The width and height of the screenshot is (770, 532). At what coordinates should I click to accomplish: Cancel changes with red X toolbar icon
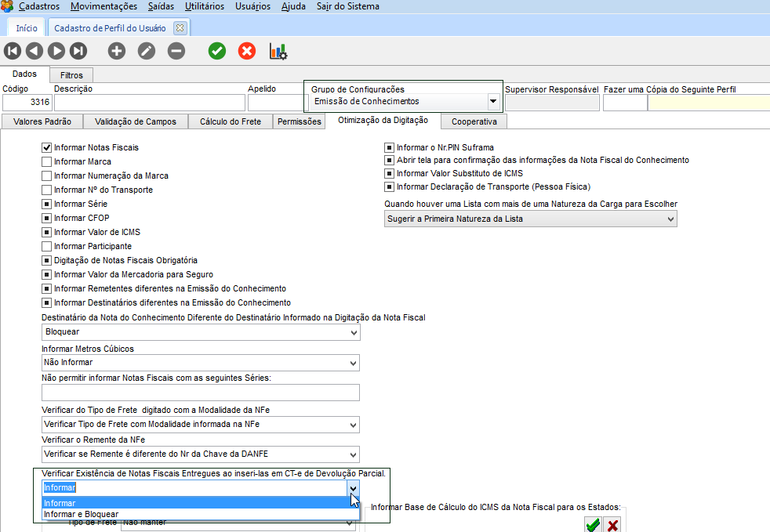(247, 51)
